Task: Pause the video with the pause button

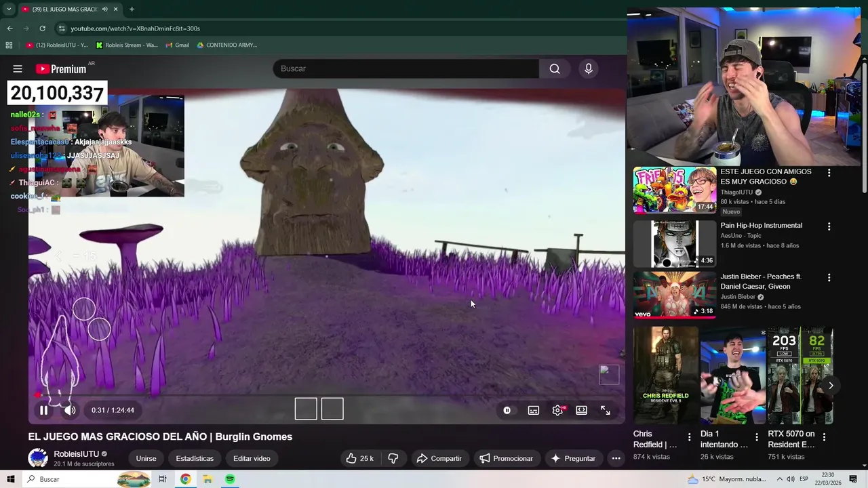Action: pyautogui.click(x=43, y=410)
